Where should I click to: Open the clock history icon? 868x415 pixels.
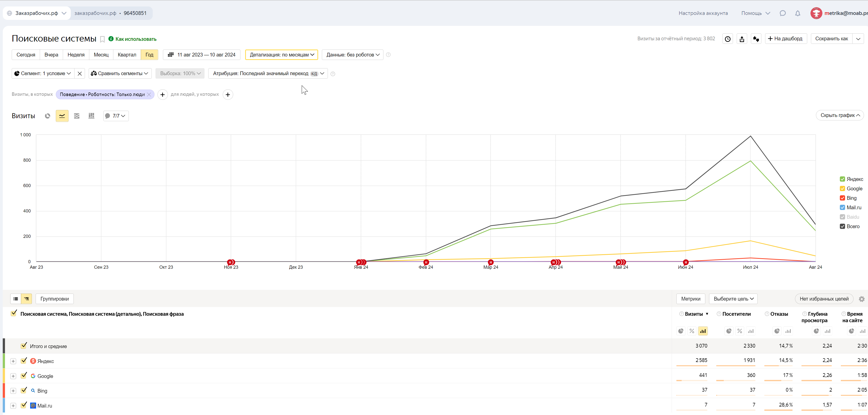click(x=727, y=39)
